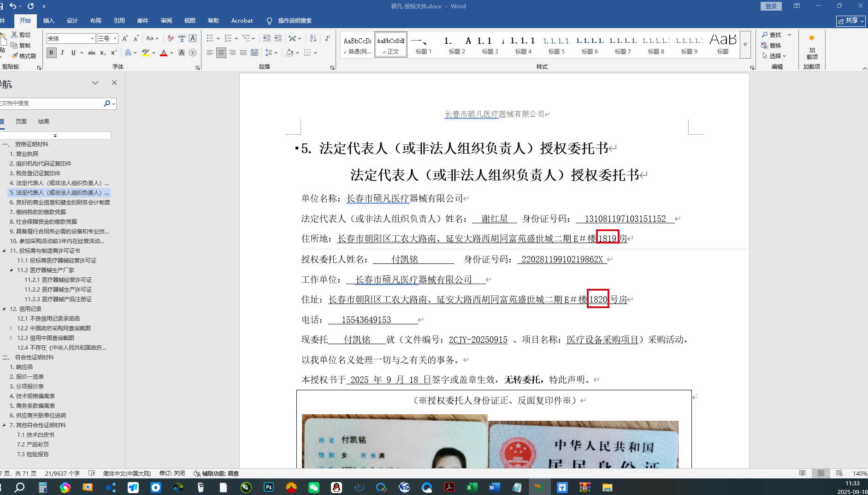
Task: Click the 共享 share button
Action: pyautogui.click(x=850, y=21)
